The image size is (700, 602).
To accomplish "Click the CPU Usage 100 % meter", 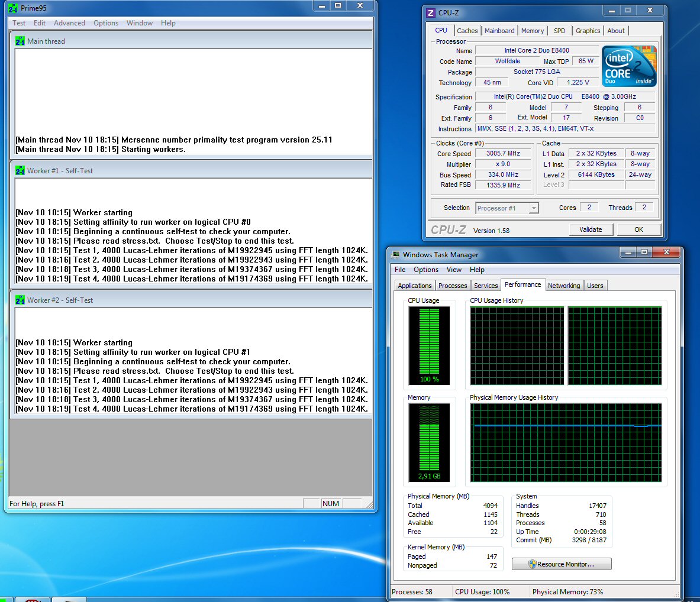I will [x=429, y=345].
